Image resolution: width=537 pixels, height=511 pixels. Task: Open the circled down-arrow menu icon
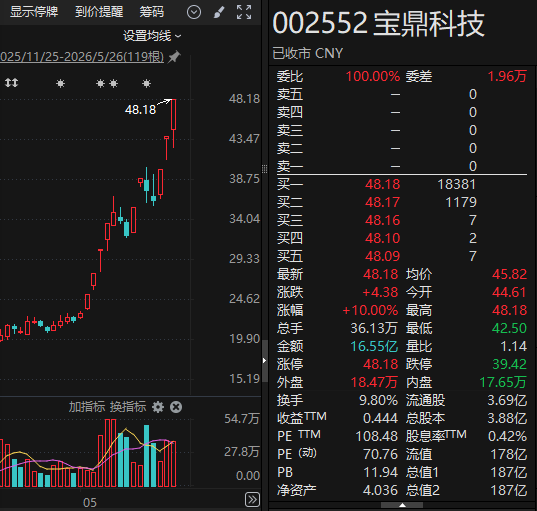click(x=194, y=12)
